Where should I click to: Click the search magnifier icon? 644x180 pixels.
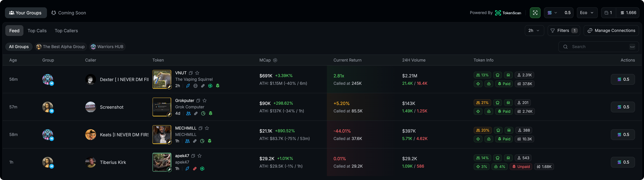tap(565, 47)
